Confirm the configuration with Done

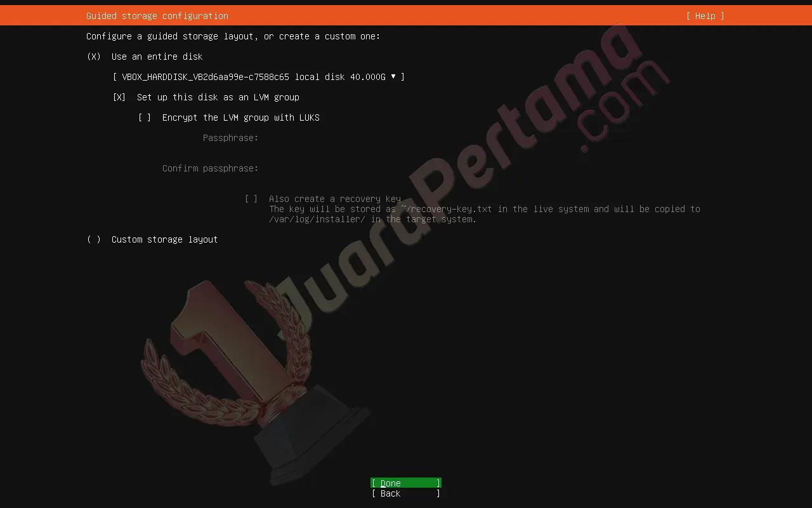click(x=405, y=483)
